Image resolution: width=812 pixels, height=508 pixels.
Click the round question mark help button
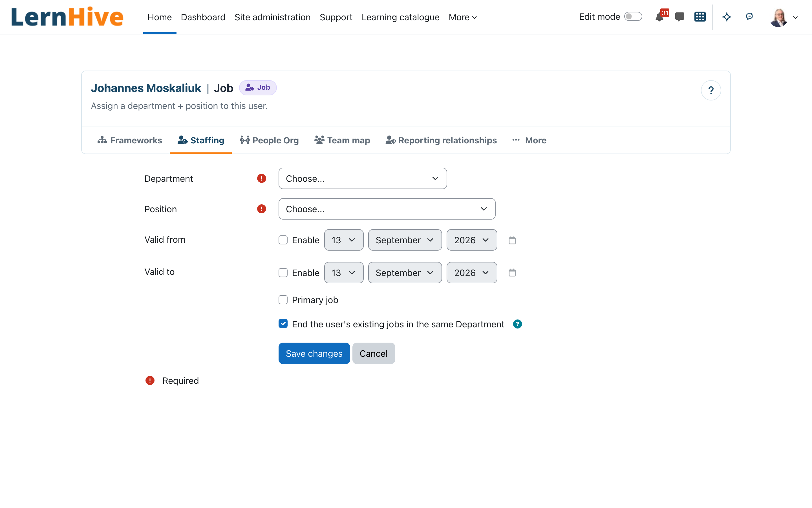(x=711, y=90)
